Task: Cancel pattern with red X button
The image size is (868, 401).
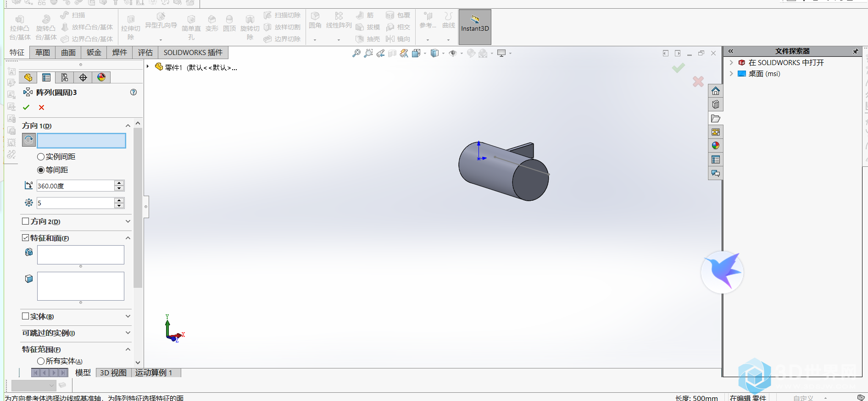Action: tap(42, 108)
